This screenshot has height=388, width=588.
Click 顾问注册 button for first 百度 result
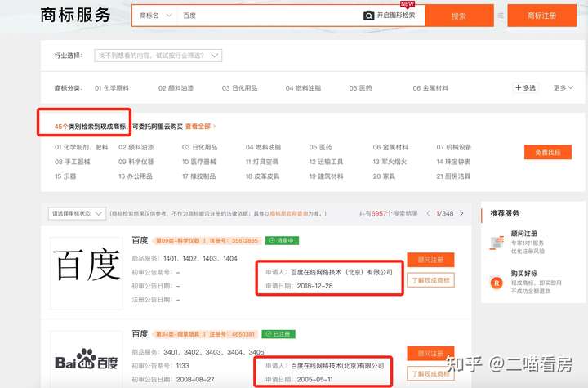(430, 260)
